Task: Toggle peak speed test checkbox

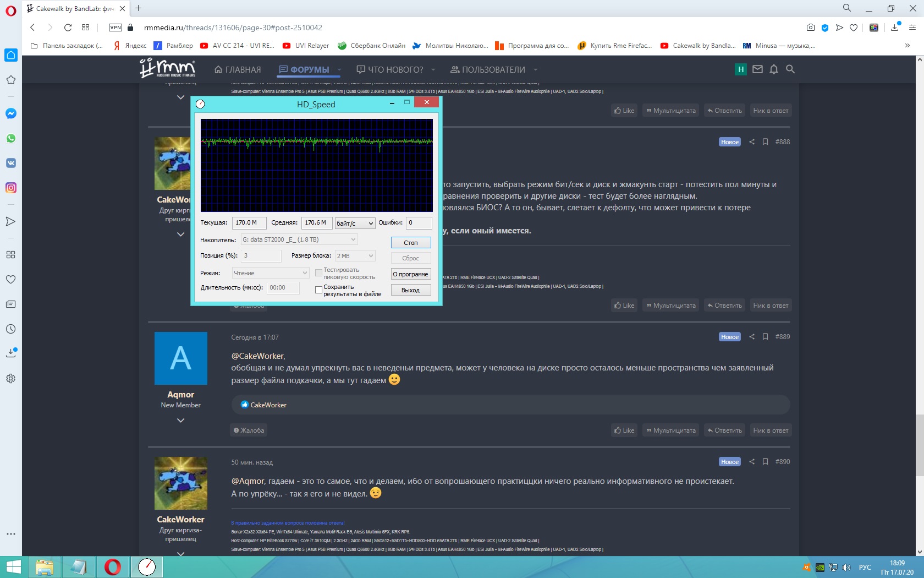Action: (318, 273)
